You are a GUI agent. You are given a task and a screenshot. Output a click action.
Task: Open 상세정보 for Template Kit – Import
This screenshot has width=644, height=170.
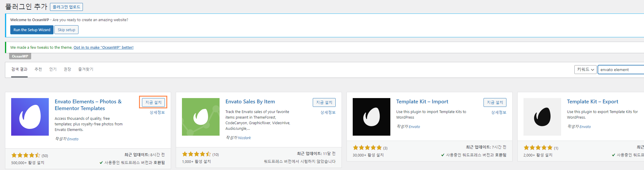coord(499,112)
